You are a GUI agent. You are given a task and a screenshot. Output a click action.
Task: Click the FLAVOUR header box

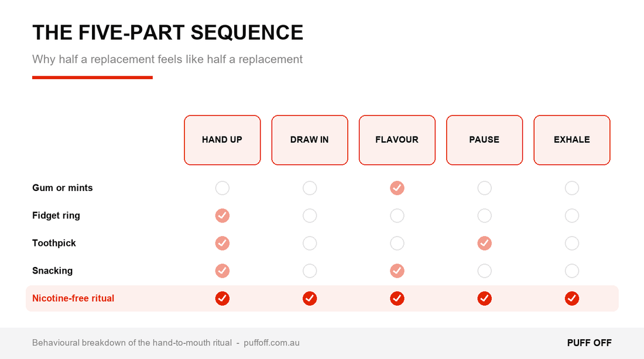pyautogui.click(x=397, y=140)
